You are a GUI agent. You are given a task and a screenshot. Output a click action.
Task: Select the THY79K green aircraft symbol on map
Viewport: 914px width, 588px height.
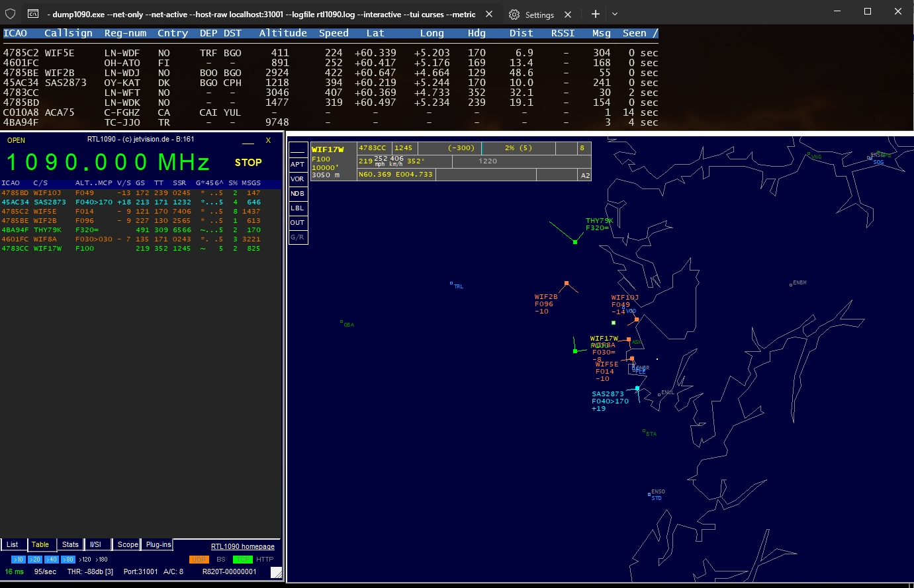[x=575, y=242]
